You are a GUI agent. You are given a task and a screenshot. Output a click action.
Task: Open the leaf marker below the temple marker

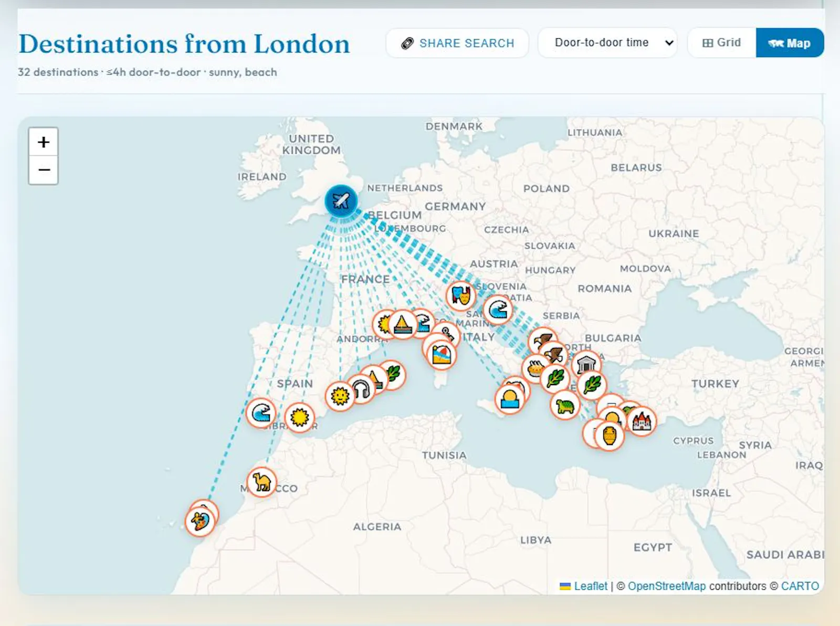point(592,385)
